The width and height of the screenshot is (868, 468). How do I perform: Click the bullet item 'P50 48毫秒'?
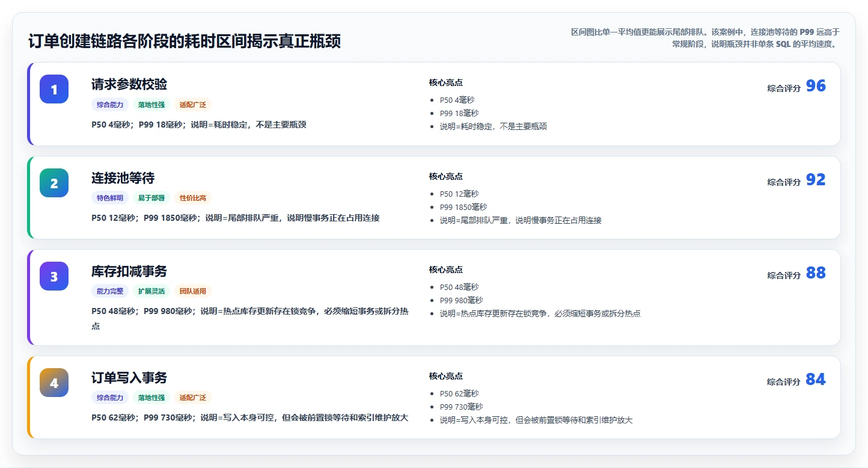coord(459,287)
